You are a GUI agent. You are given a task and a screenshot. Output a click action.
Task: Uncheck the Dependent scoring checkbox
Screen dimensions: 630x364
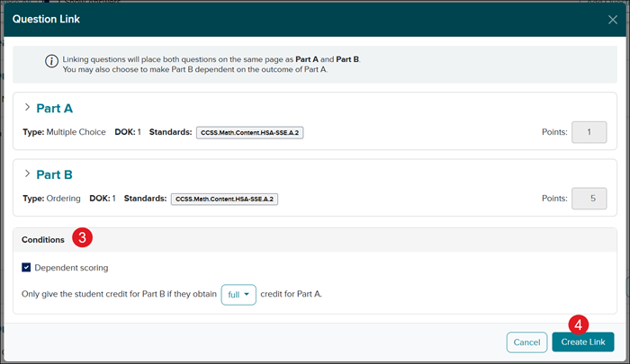click(x=26, y=268)
